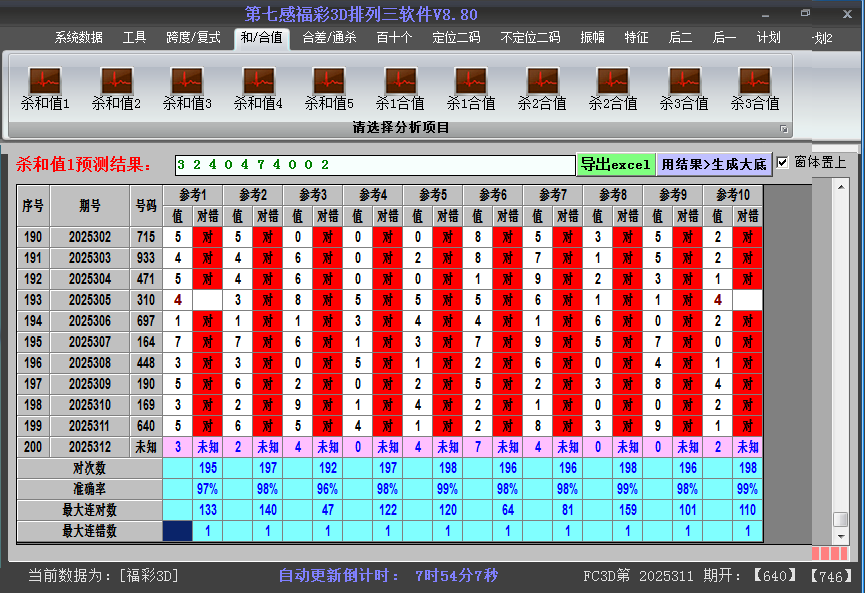Launch the 杀和值3 analysis
865x593 pixels.
pyautogui.click(x=187, y=81)
